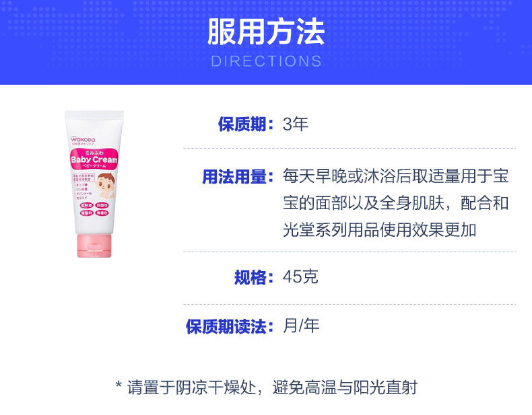Image resolution: width=532 pixels, height=415 pixels.
Task: Click the DIRECTIONS subtitle text
Action: tap(266, 61)
